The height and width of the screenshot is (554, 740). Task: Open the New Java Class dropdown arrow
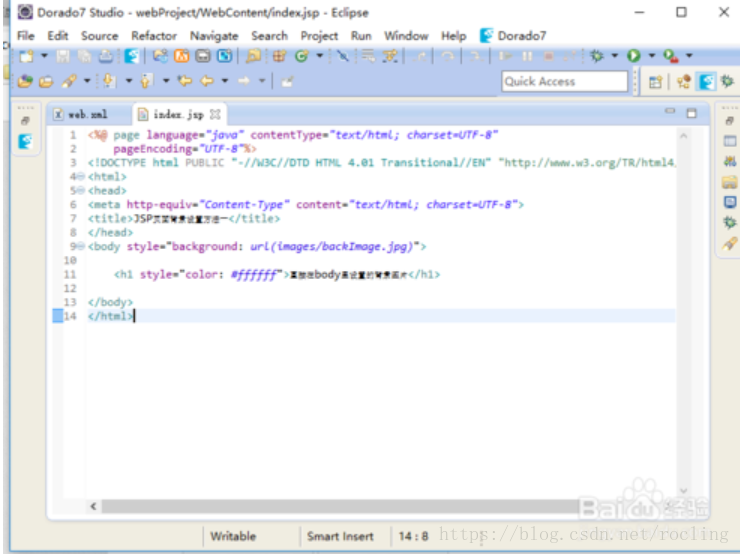click(x=320, y=56)
